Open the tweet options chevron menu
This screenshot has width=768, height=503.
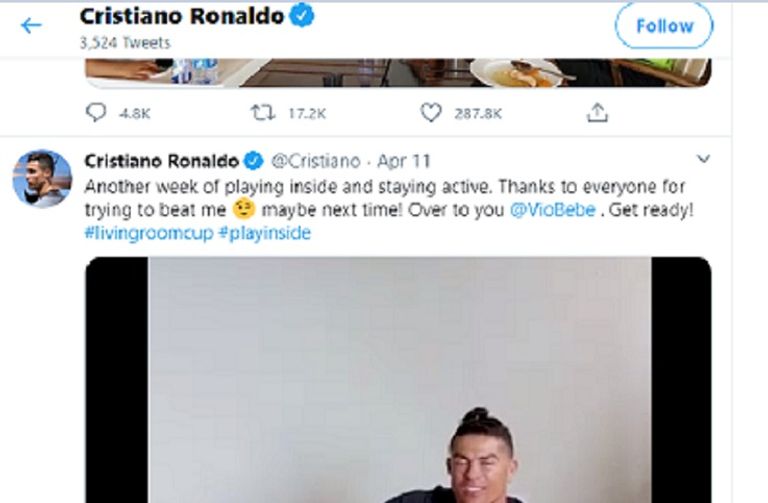pos(703,160)
